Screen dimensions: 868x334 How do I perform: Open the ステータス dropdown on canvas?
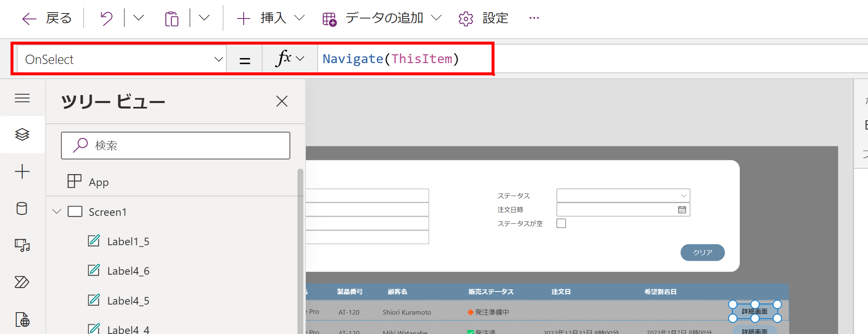[623, 196]
